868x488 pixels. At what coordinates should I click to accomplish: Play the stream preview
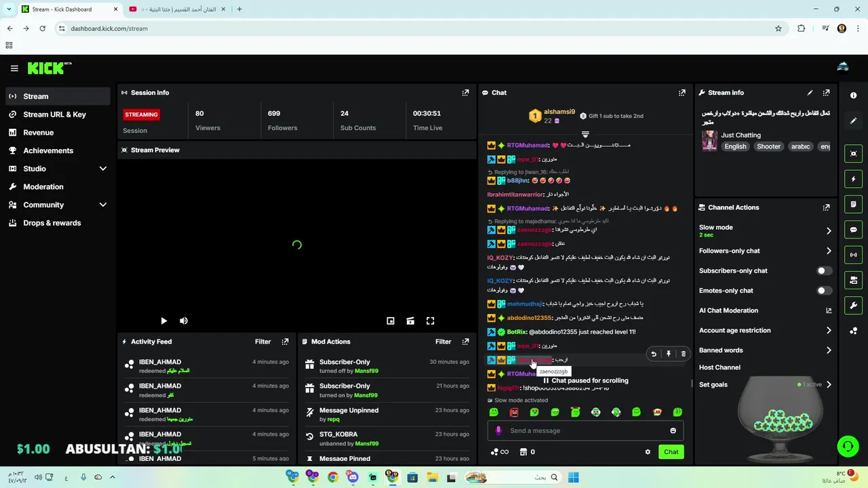[163, 321]
